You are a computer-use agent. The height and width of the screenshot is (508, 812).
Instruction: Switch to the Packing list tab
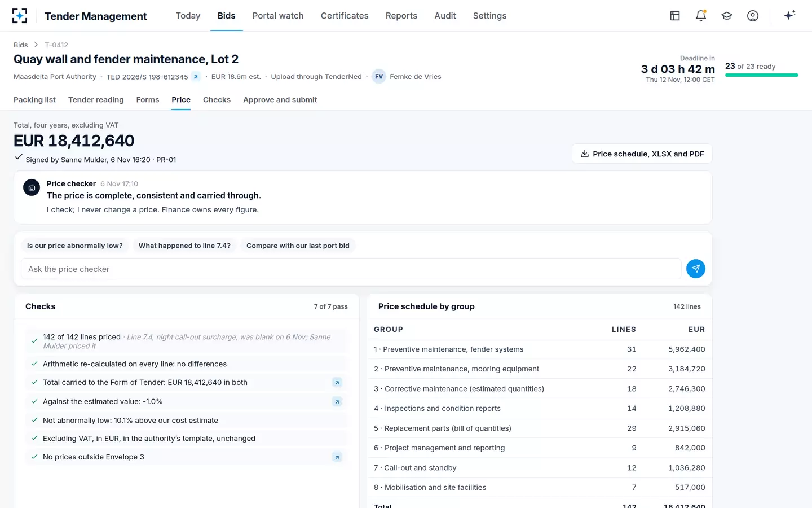(x=34, y=100)
